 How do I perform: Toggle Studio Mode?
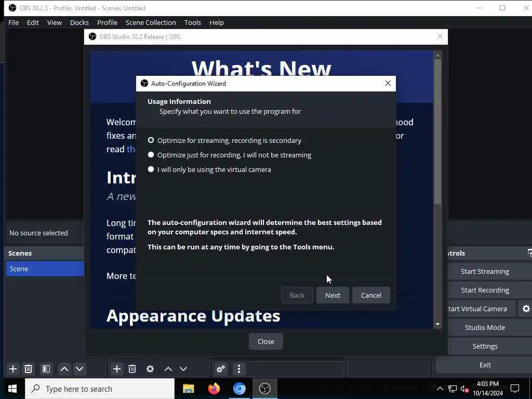tap(485, 327)
